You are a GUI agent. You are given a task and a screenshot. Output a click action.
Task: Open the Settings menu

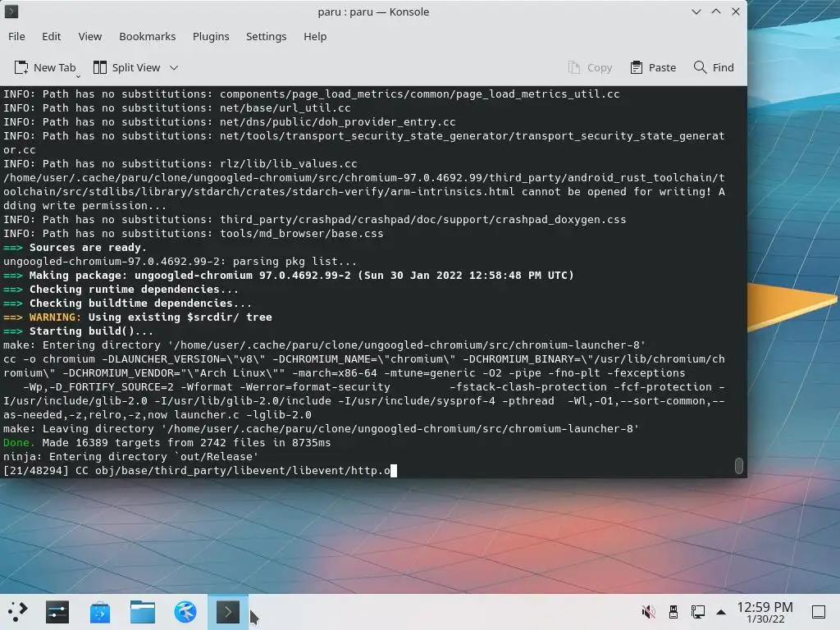[x=267, y=36]
